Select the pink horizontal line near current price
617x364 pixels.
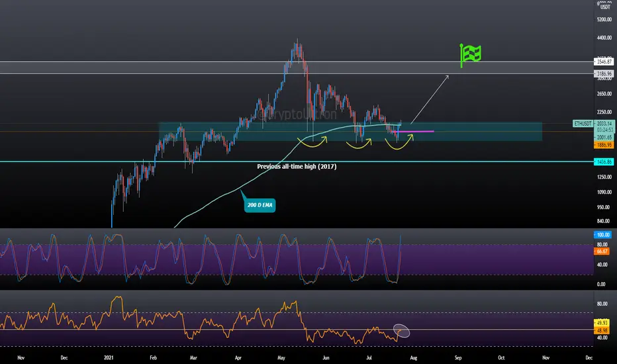(413, 132)
